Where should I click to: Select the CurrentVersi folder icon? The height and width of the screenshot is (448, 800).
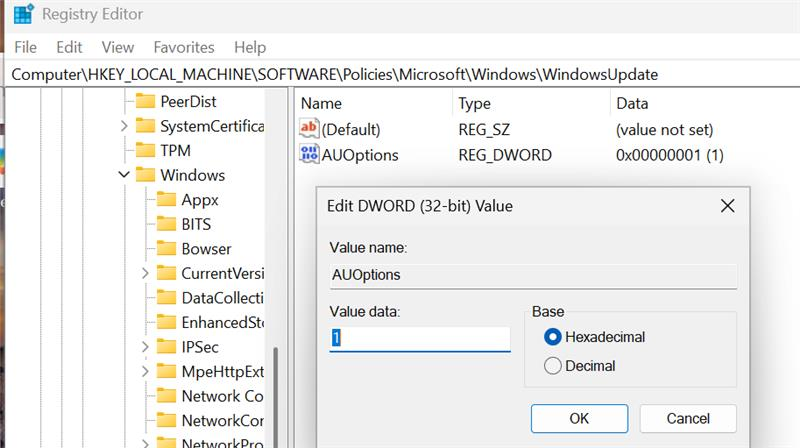click(x=166, y=272)
